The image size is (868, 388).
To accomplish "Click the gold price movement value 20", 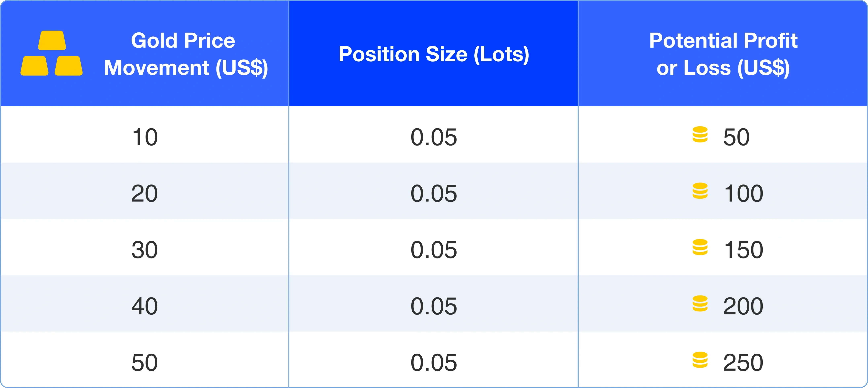I will tap(145, 193).
